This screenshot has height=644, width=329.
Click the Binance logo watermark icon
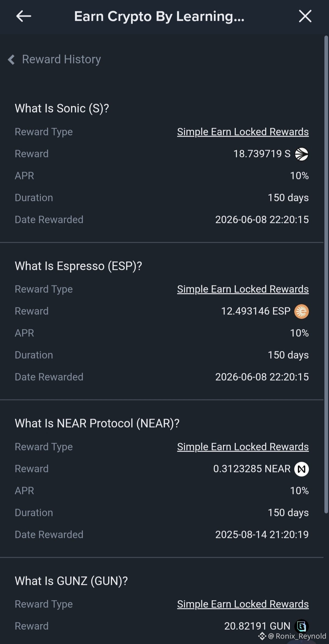[262, 636]
